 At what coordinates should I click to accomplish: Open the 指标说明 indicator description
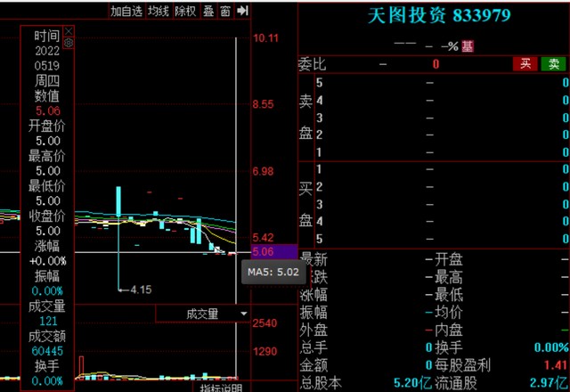tap(221, 388)
